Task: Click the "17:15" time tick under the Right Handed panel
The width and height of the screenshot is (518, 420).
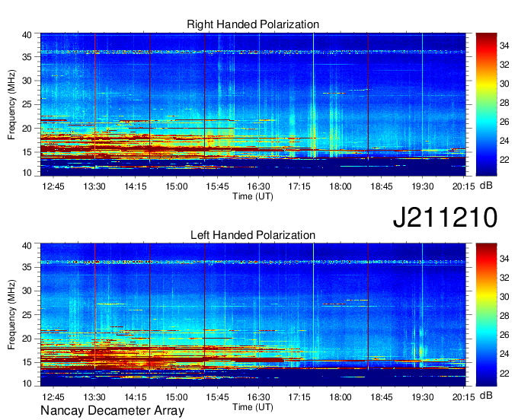Action: coord(299,186)
